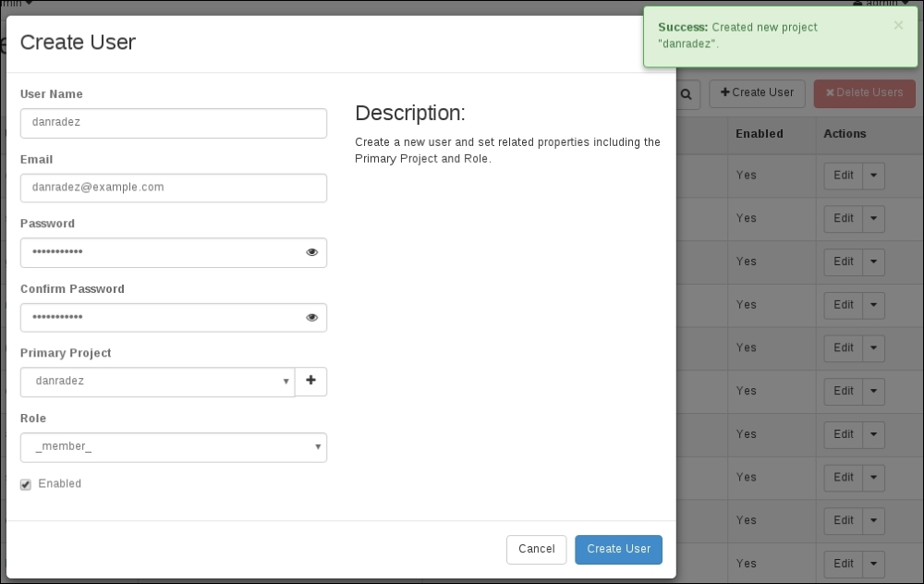Image resolution: width=924 pixels, height=584 pixels.
Task: Cancel the Create User dialog
Action: 536,549
